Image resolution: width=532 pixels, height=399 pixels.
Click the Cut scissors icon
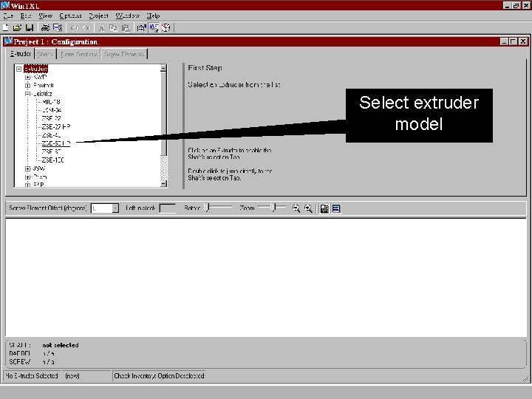(x=101, y=28)
